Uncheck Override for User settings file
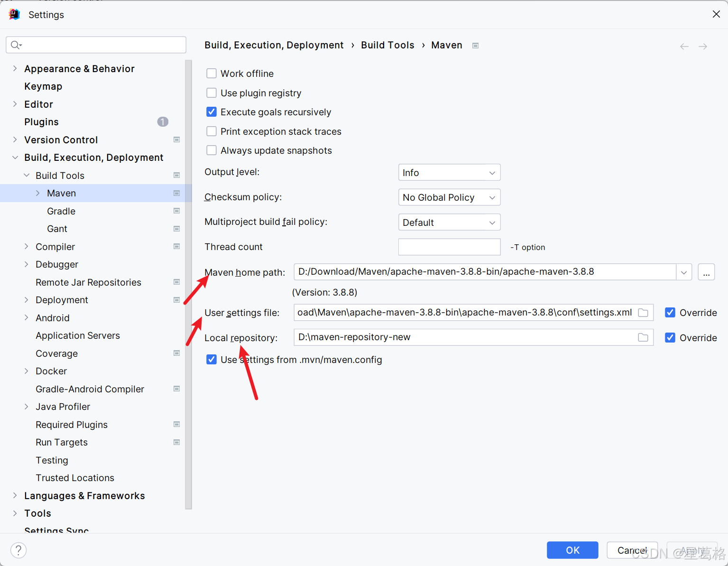This screenshot has width=728, height=566. coord(670,313)
